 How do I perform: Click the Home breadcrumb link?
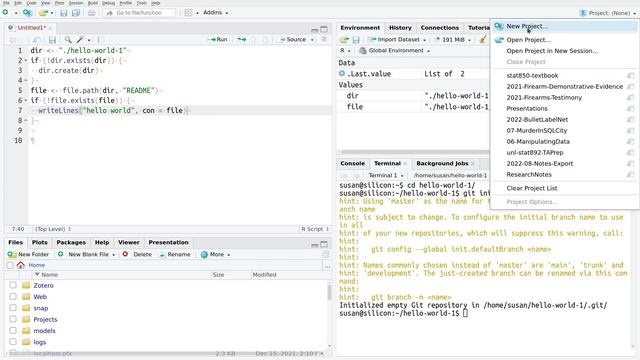[x=37, y=265]
